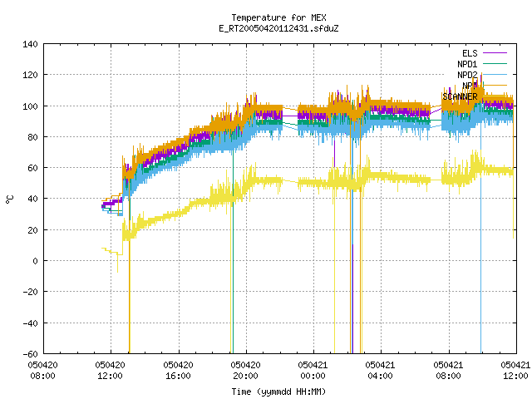Viewport: 532px width, 399px height.
Task: Click the SCANNER legend label
Action: point(460,96)
